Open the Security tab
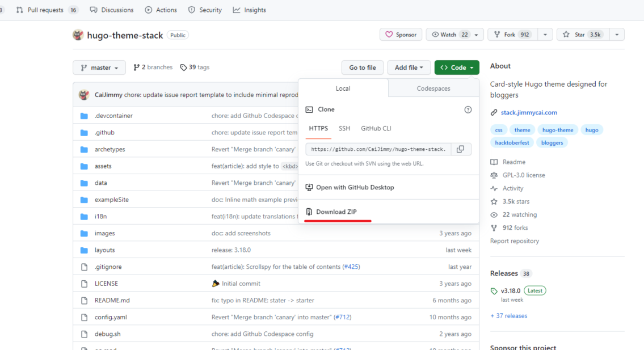This screenshot has height=350, width=644. tap(205, 10)
